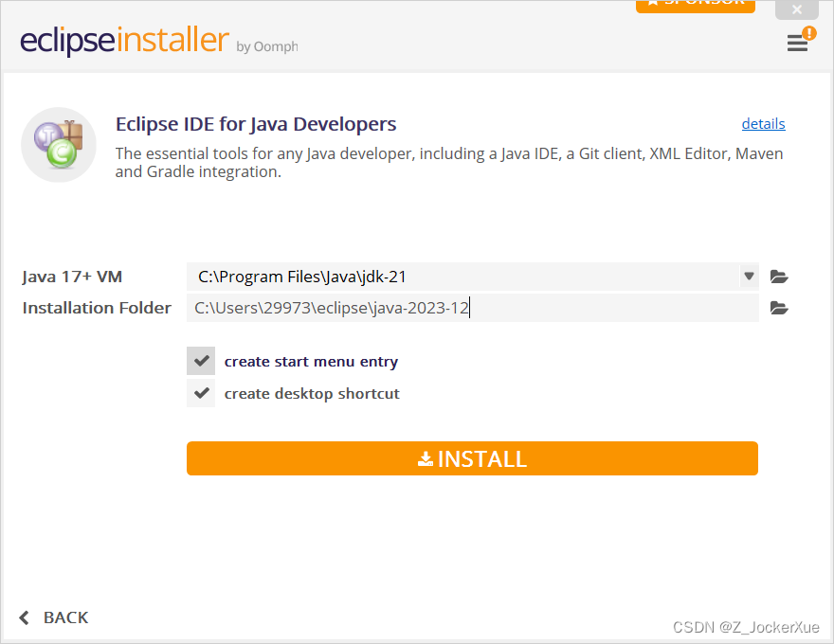Click the 'Java 17+ VM' label

[72, 277]
